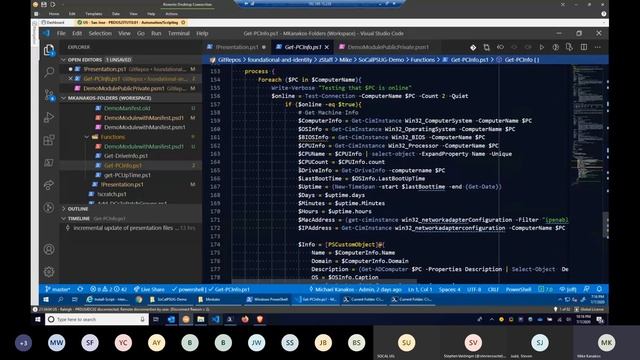
Task: Collapse the Open Editors section
Action: coord(63,60)
